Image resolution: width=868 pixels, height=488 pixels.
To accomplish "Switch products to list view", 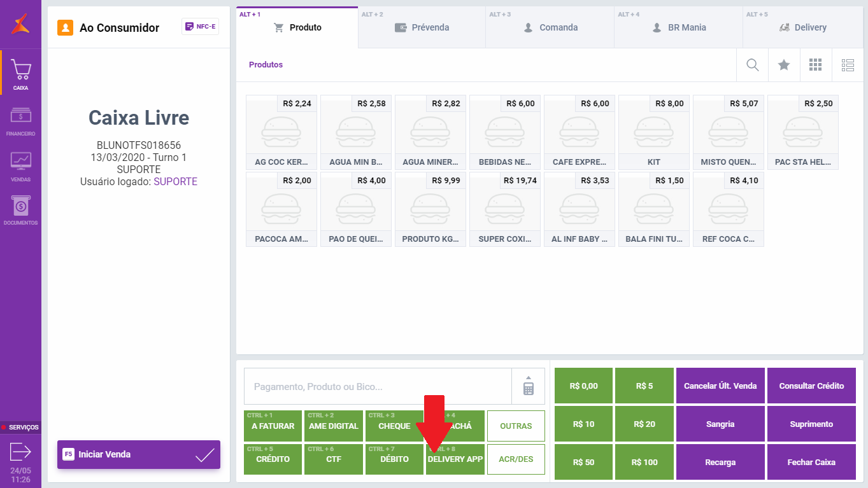I will (x=848, y=65).
